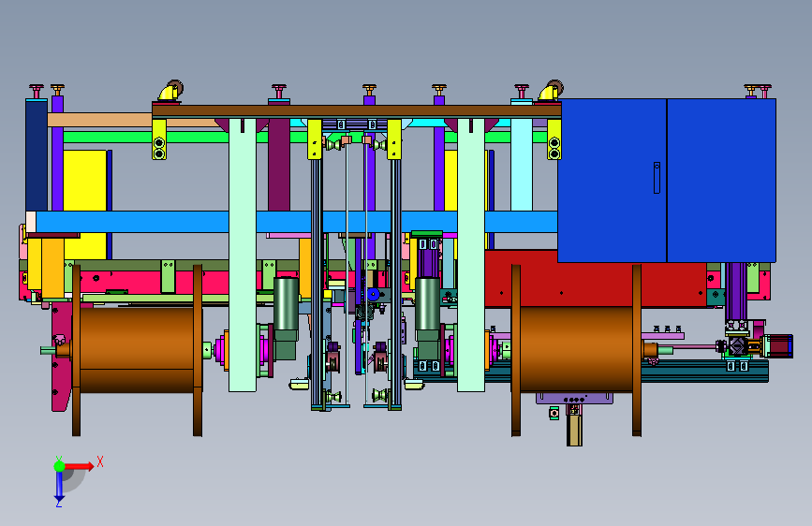Select the left brown cable spool drum
Screen dimensions: 812x526
(137, 350)
